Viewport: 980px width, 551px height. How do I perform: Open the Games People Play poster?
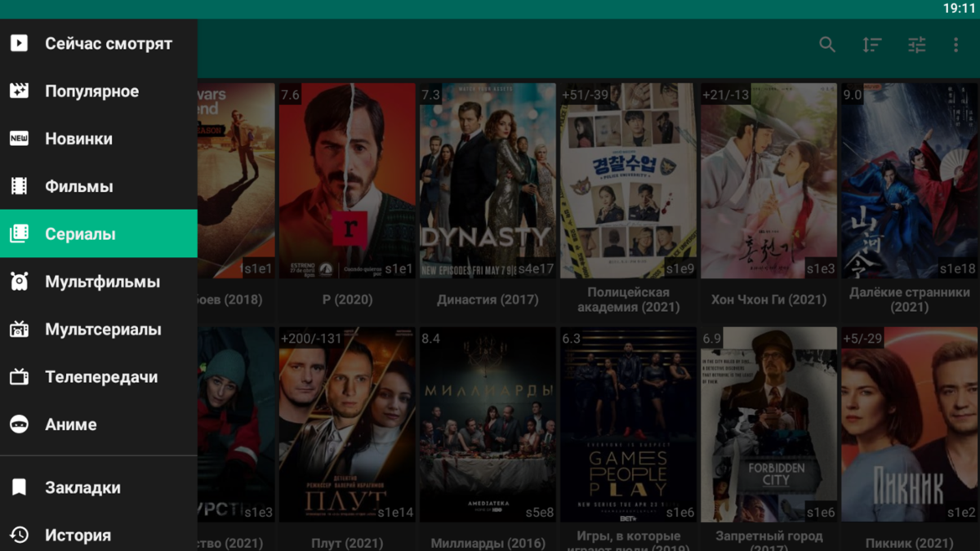click(628, 424)
